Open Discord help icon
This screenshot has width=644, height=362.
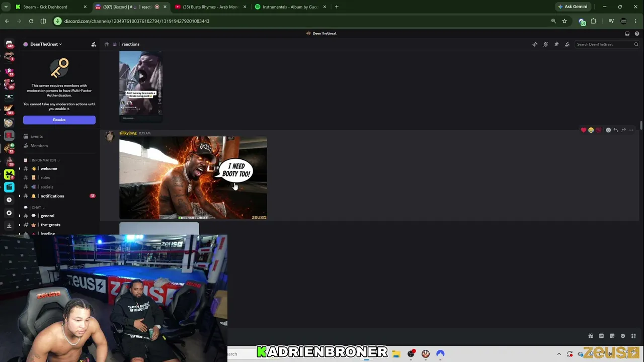(637, 33)
